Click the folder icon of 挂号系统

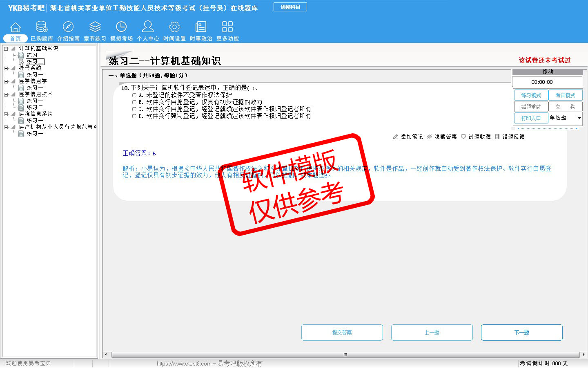pyautogui.click(x=13, y=68)
